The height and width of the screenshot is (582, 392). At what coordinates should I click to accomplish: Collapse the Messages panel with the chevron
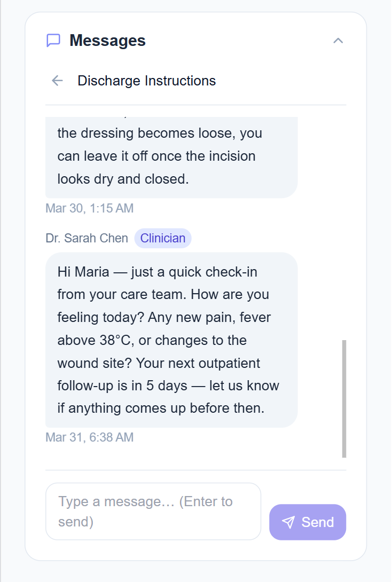tap(338, 40)
